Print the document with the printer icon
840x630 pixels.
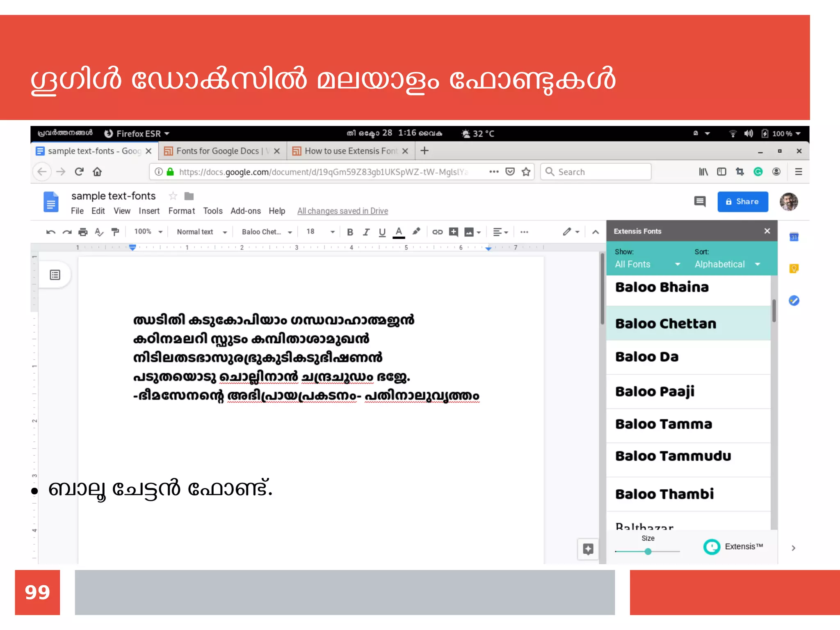(x=83, y=232)
